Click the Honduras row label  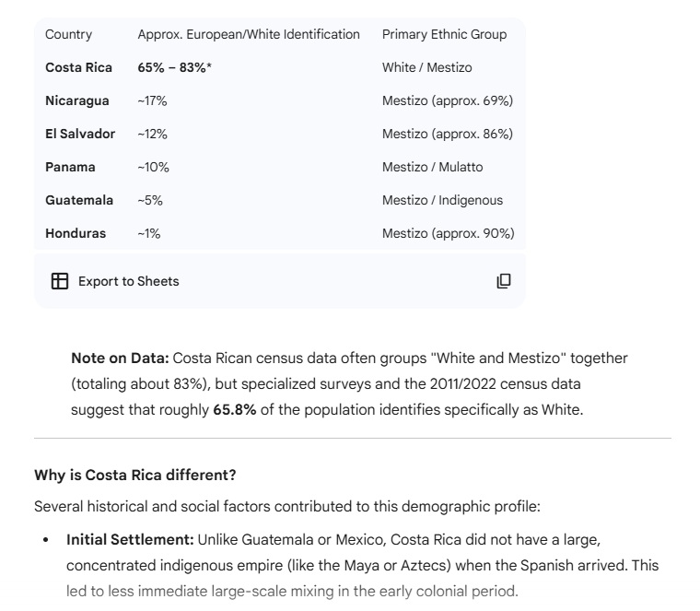[76, 233]
